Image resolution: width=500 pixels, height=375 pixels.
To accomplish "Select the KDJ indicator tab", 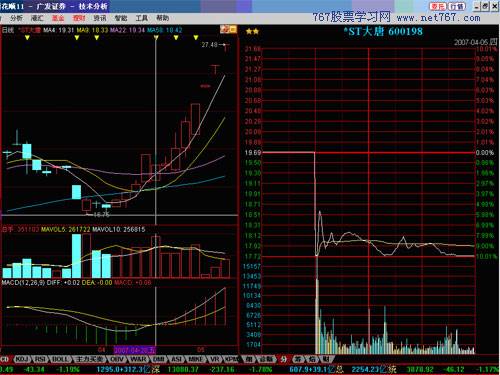I will click(x=22, y=359).
